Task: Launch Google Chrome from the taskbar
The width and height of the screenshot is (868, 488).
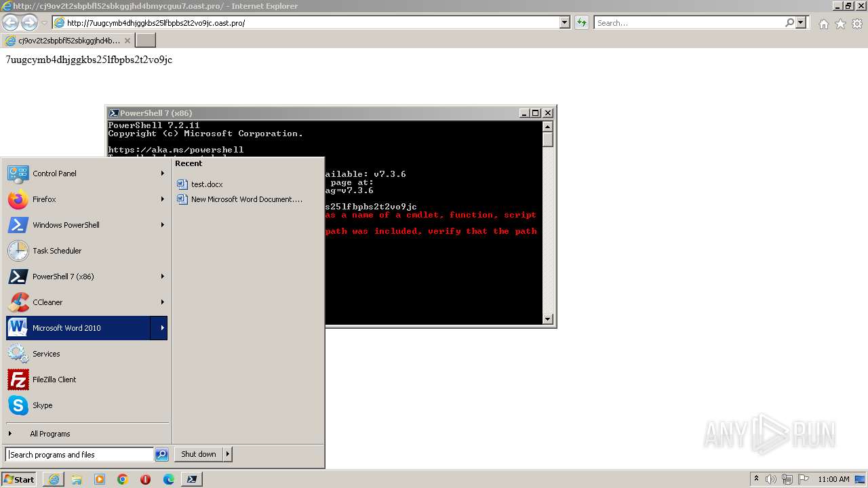Action: pos(123,479)
